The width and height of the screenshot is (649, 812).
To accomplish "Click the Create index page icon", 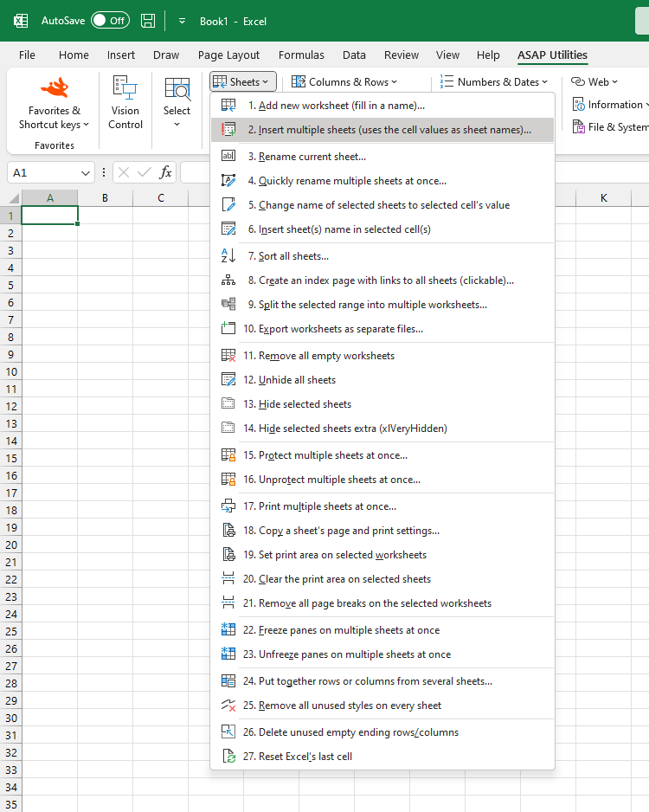I will tap(228, 280).
